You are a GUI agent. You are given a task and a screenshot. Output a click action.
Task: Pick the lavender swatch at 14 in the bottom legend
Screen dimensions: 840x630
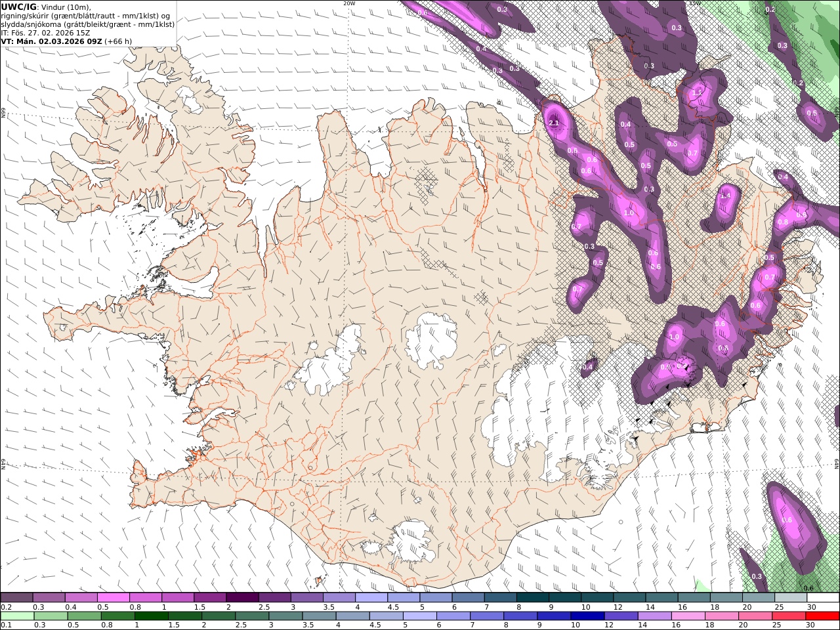654,616
